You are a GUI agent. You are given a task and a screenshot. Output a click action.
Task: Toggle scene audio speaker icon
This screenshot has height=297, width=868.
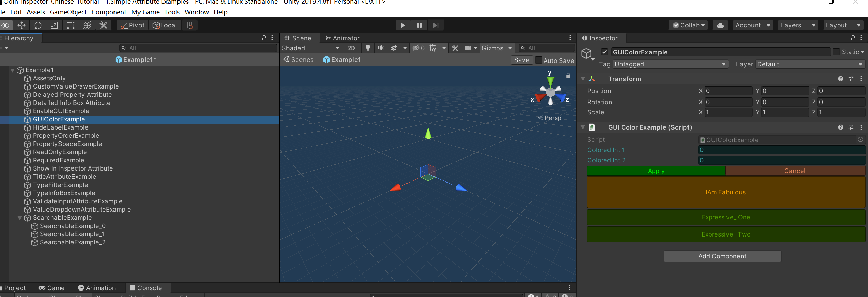(x=381, y=48)
